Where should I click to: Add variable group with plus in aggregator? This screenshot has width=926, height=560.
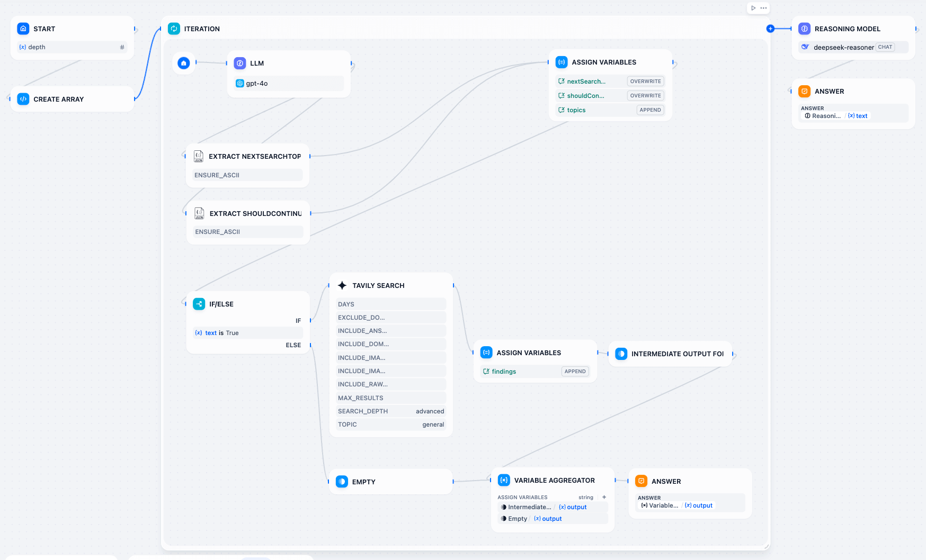point(604,497)
